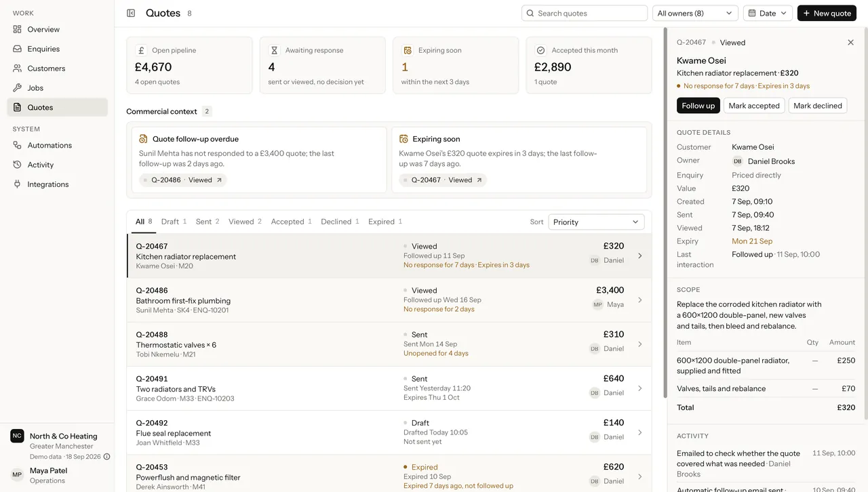Open the Q-20486 Viewed context chip
The image size is (868, 492).
coord(183,180)
